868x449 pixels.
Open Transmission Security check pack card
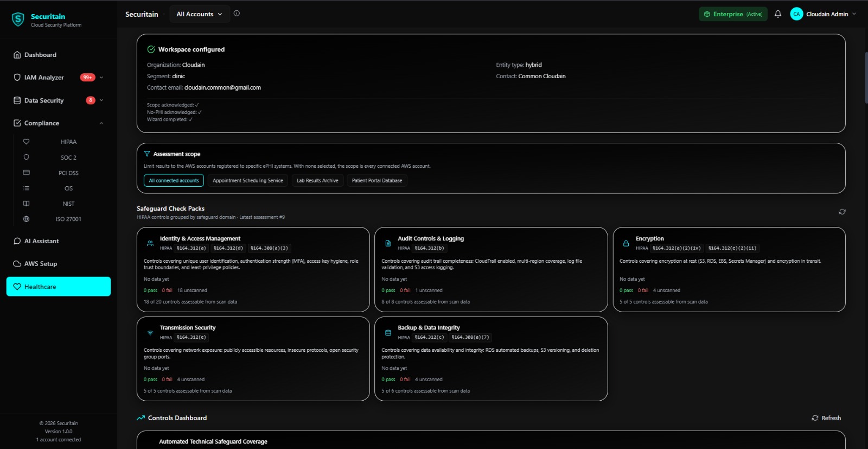pyautogui.click(x=253, y=359)
